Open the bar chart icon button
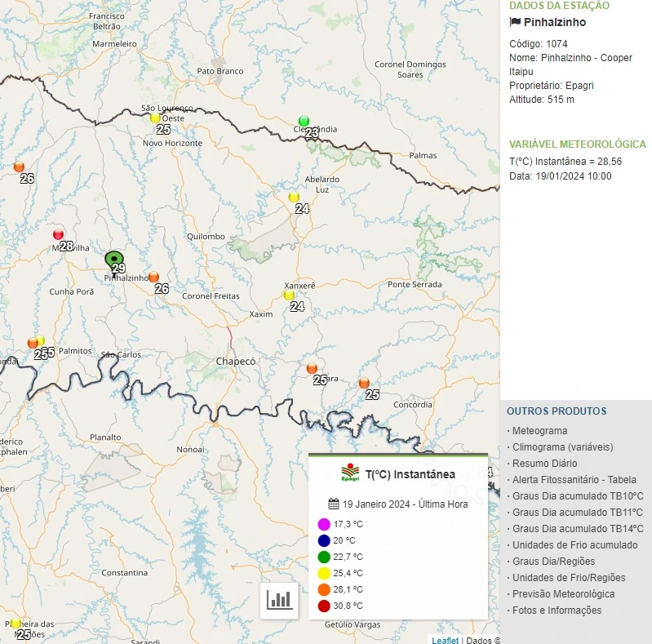Screen dimensions: 652x644 coord(279,600)
